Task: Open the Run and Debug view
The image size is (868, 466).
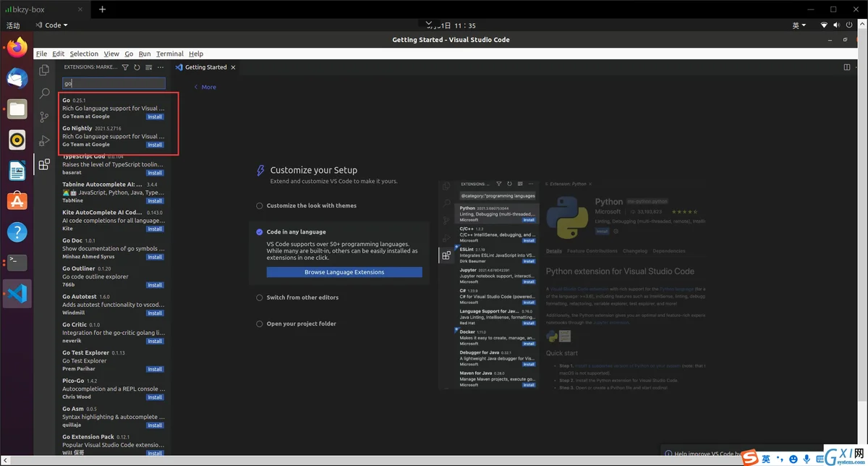Action: pyautogui.click(x=44, y=140)
